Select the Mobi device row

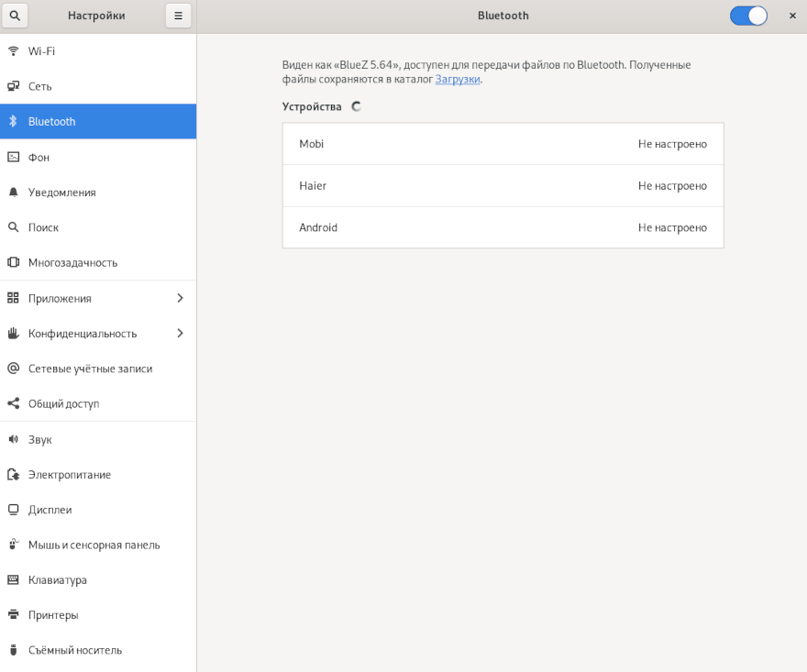pyautogui.click(x=503, y=144)
